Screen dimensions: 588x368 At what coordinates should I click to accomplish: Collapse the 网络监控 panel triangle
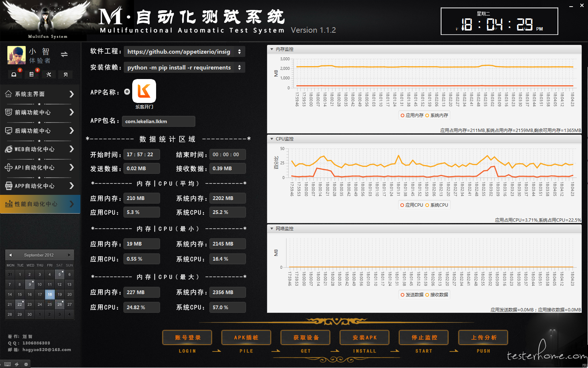[x=272, y=229]
